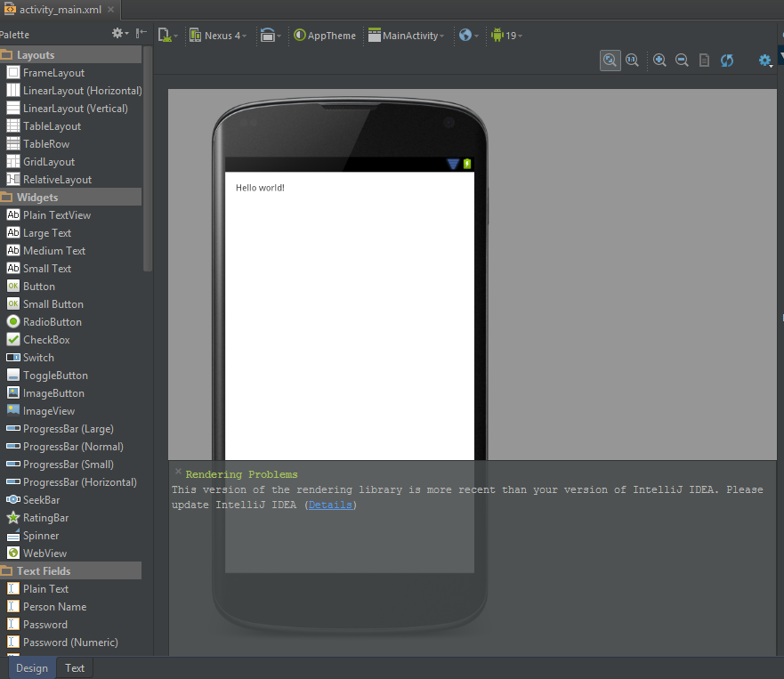Open the AppTheme theme selector
Image resolution: width=784 pixels, height=679 pixels.
point(325,36)
